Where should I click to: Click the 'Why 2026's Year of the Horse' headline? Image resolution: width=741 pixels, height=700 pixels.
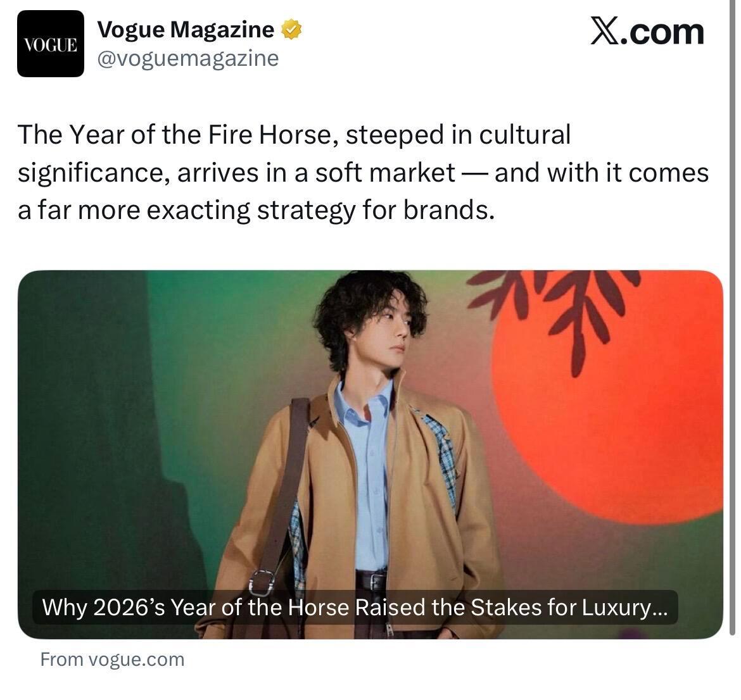(x=355, y=607)
